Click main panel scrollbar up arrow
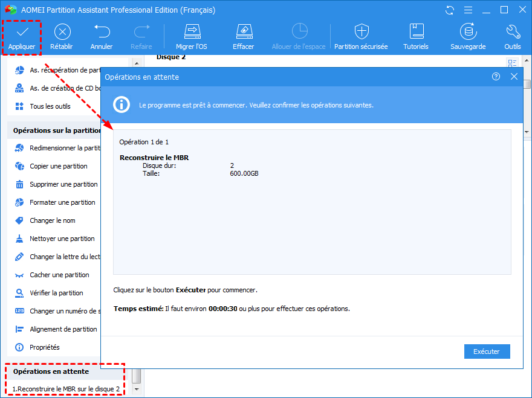Viewport: 532px width, 398px height. click(527, 60)
